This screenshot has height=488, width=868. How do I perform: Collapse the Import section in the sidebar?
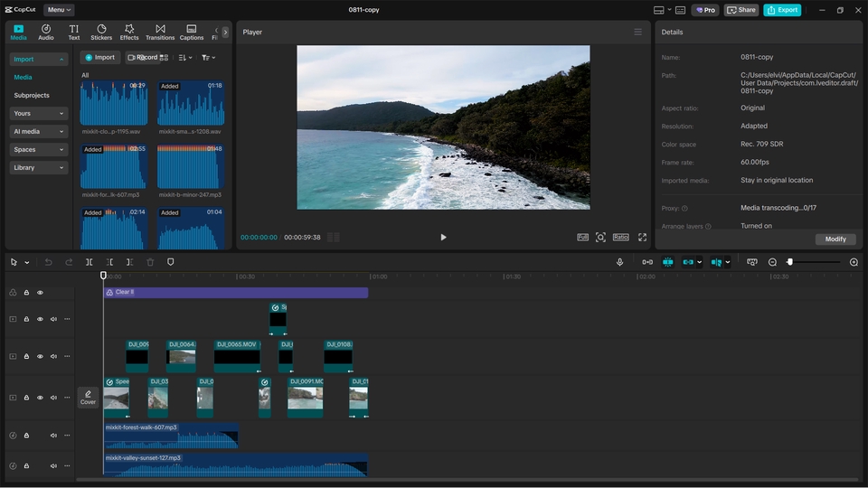(38, 60)
